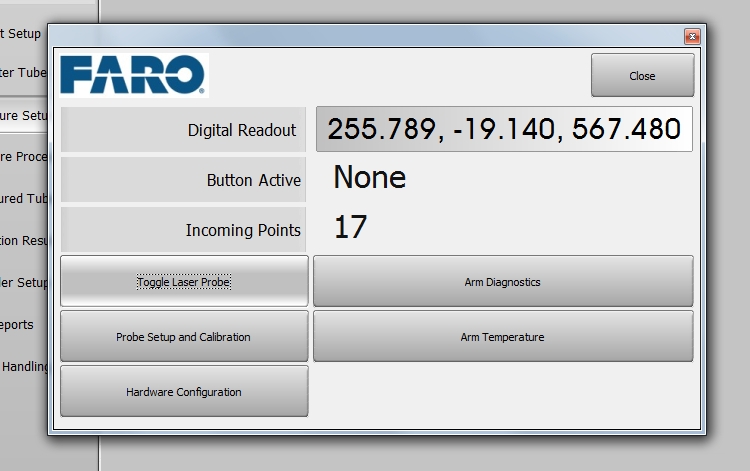The height and width of the screenshot is (471, 750).
Task: Open Probe Setup and Calibration
Action: [x=184, y=337]
